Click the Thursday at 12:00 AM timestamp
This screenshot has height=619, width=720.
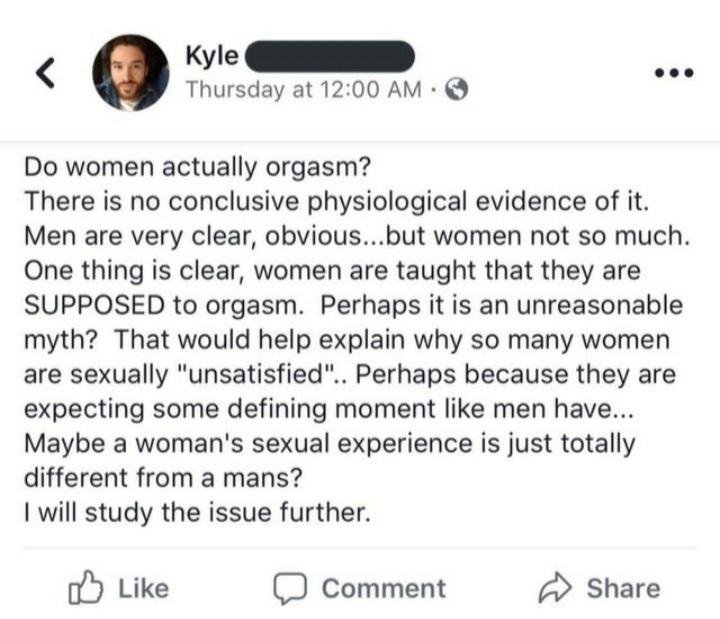pos(307,89)
